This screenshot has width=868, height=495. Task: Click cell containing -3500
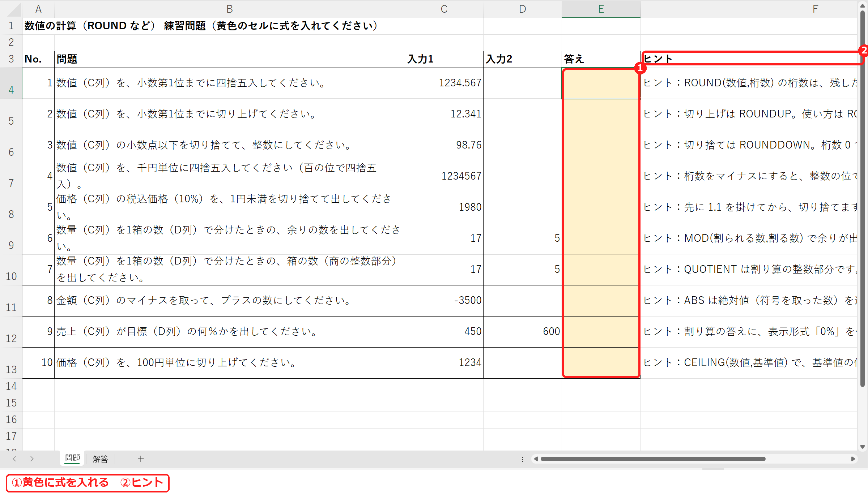coord(444,301)
